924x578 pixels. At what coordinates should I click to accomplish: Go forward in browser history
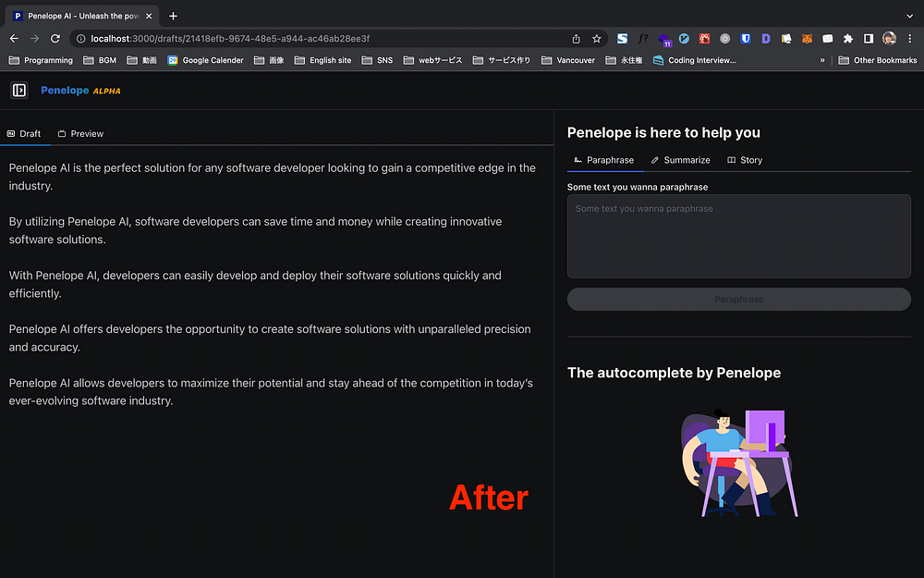click(x=35, y=38)
